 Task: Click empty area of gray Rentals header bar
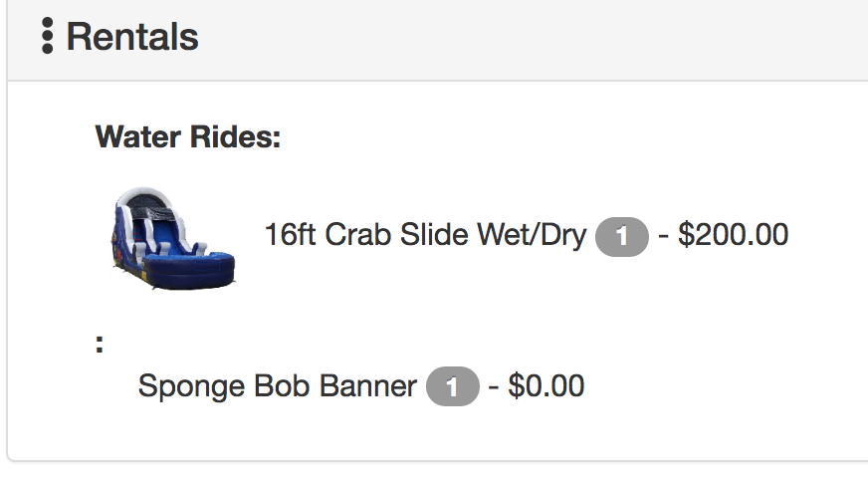coord(547,38)
